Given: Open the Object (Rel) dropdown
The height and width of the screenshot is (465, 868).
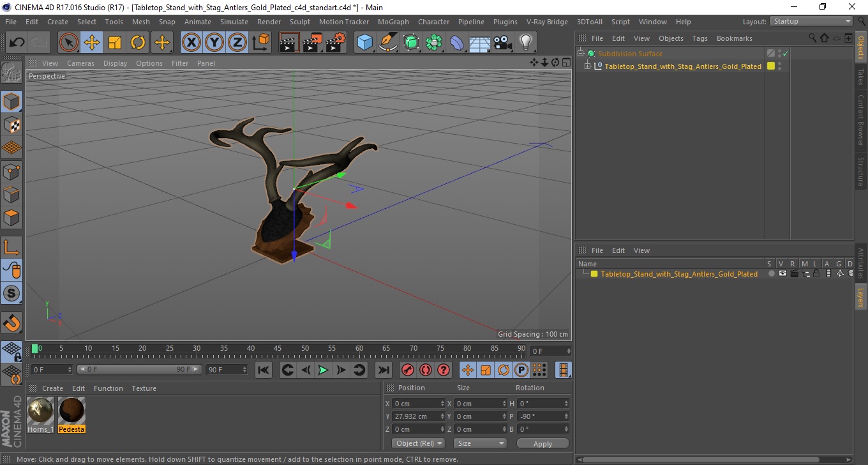Looking at the screenshot, I should pos(419,443).
